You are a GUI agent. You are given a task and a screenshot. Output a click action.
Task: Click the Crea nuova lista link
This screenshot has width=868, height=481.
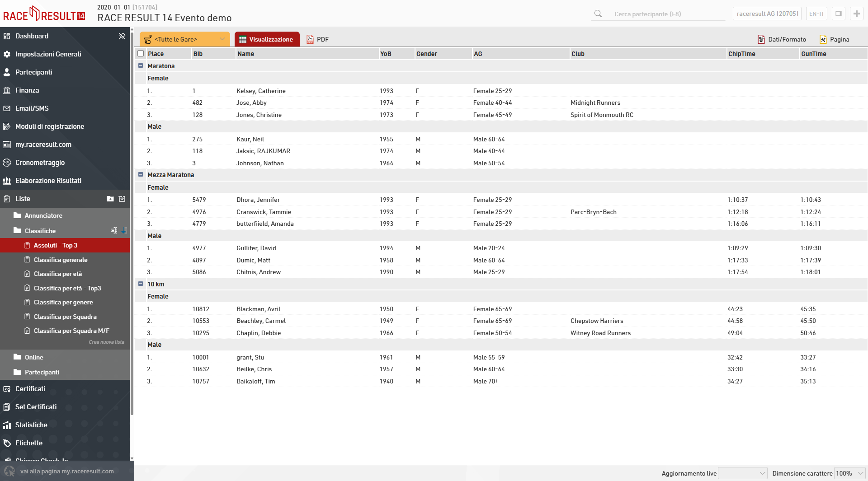tap(106, 342)
